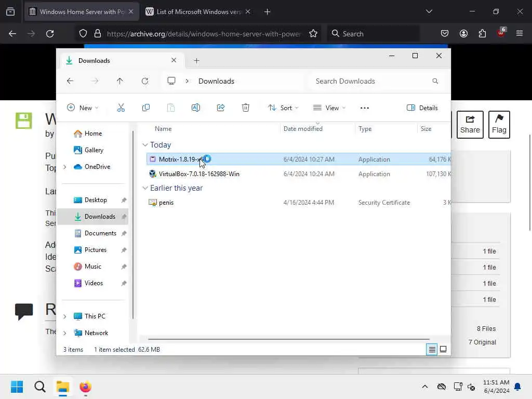Open Gallery in the navigation pane
532x399 pixels.
pyautogui.click(x=94, y=150)
